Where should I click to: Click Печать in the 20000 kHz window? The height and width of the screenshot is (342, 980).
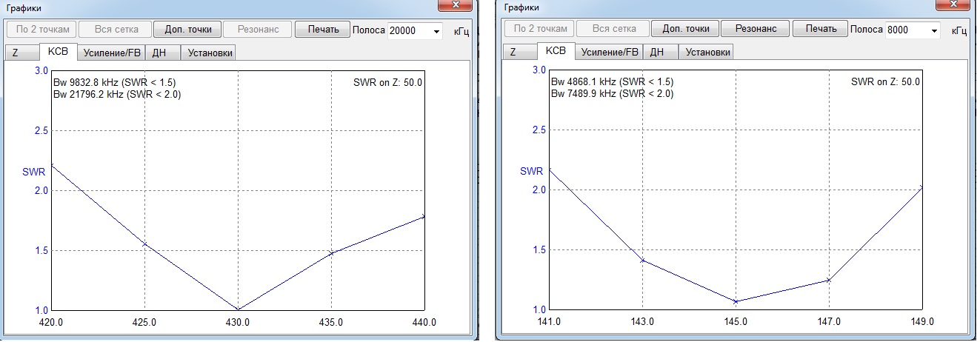point(323,30)
